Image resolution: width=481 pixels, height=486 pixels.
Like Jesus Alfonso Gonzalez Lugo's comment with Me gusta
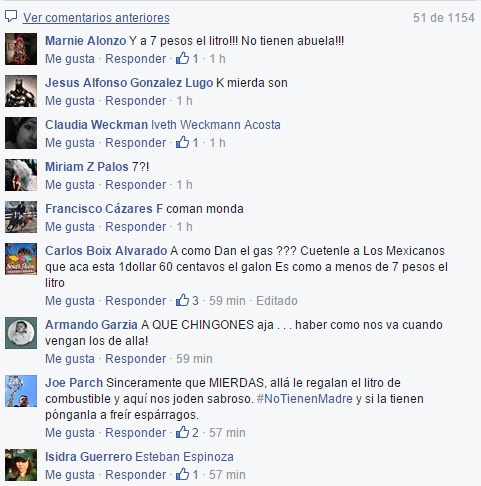point(70,101)
